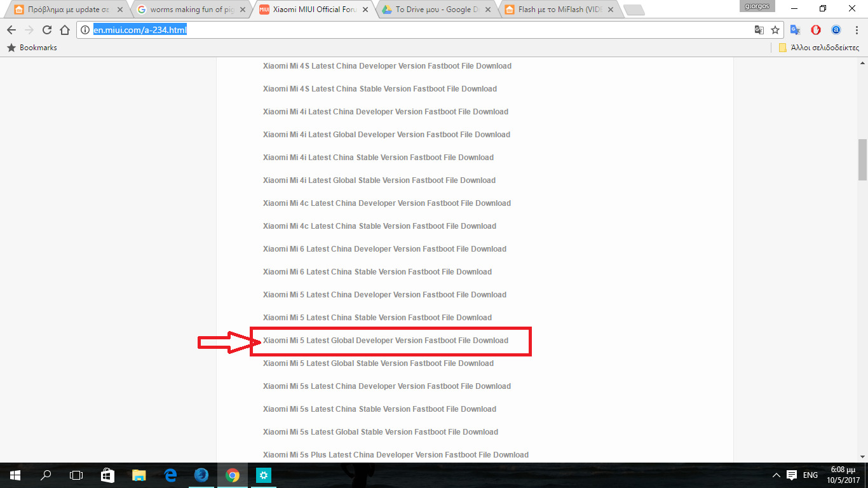Close the Xiaomi MIUI Official Forum tab

pos(365,10)
